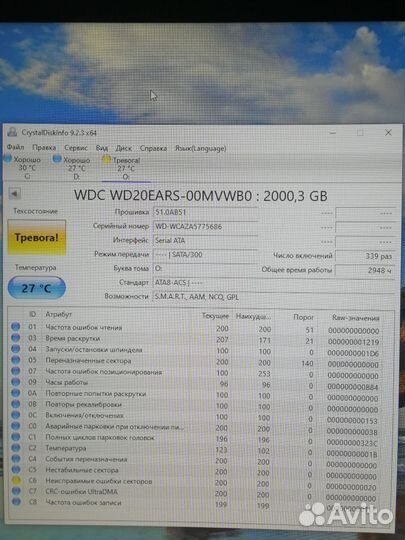Click the status icon for attribute 0C
The image size is (405, 540).
(15, 415)
